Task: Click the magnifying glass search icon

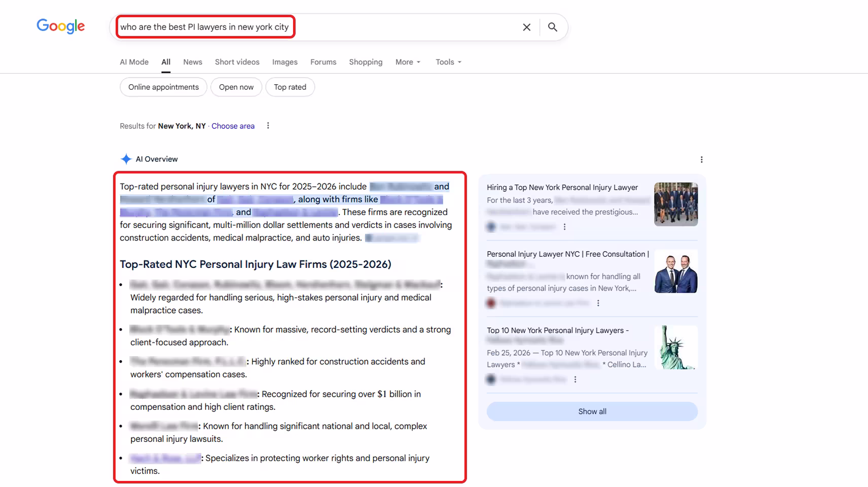Action: 553,27
